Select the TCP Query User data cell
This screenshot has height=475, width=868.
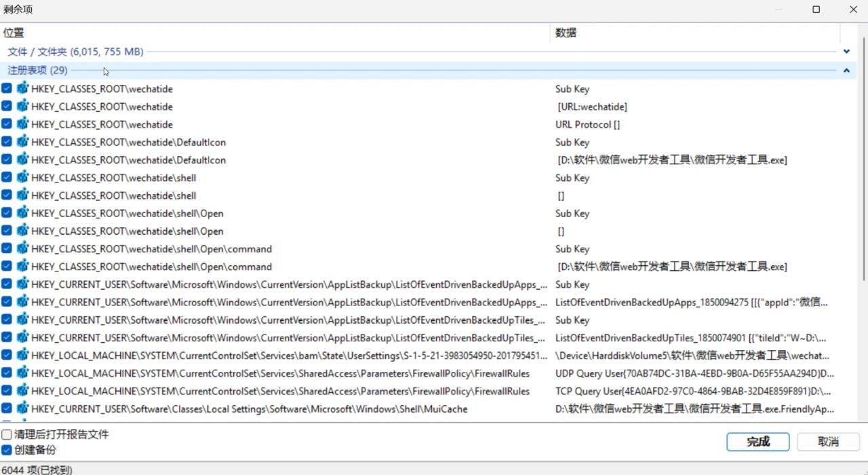point(693,391)
